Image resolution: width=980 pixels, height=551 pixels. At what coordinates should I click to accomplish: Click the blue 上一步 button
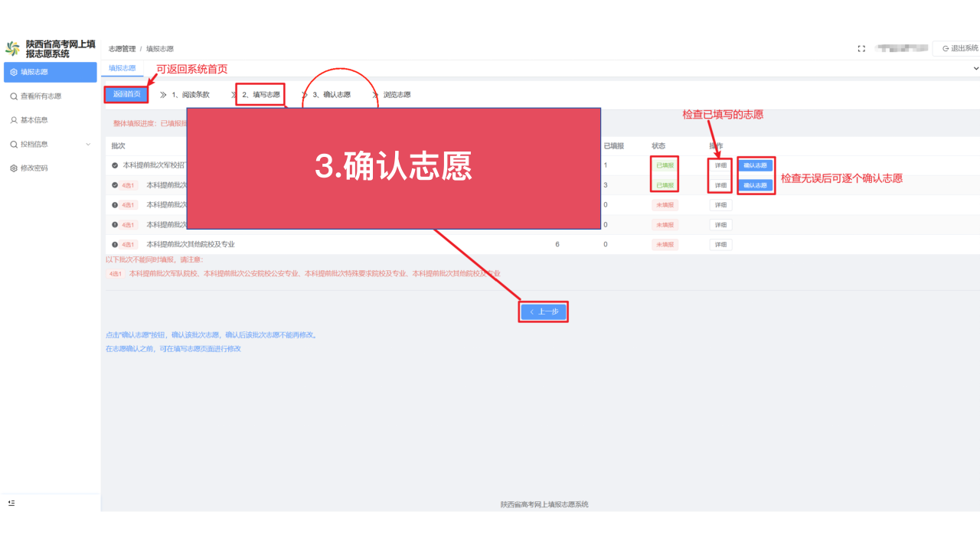tap(544, 311)
